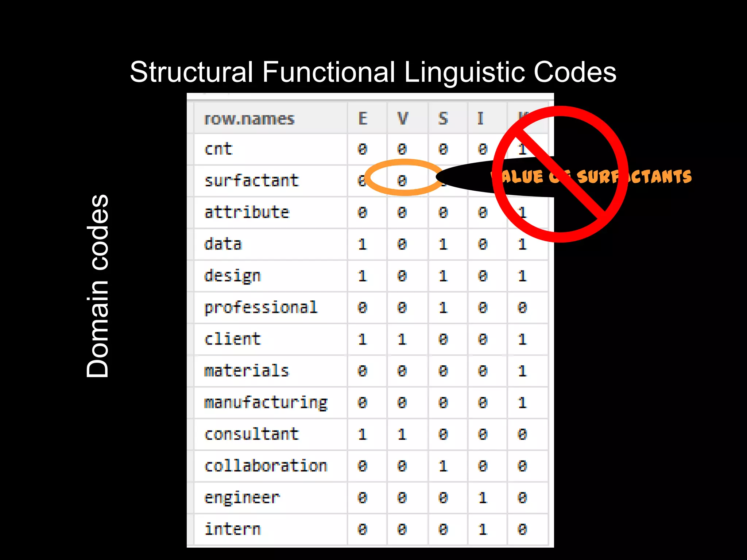Select the 'attribute' row name
This screenshot has width=747, height=560.
pyautogui.click(x=247, y=212)
